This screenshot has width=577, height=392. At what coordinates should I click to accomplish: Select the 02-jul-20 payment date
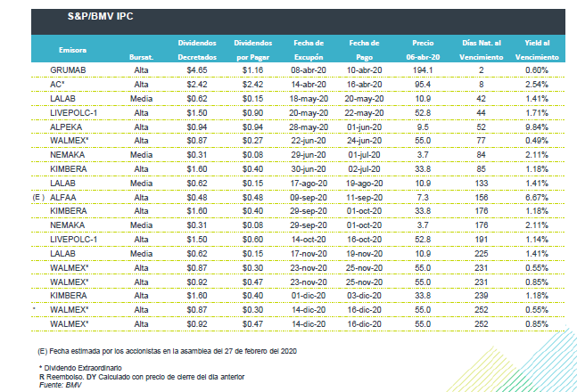coord(364,169)
